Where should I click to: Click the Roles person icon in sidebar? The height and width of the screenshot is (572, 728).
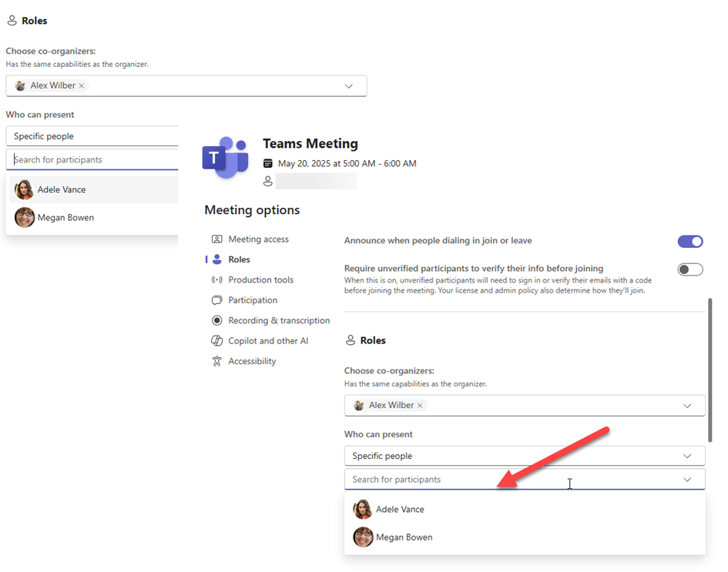[216, 259]
